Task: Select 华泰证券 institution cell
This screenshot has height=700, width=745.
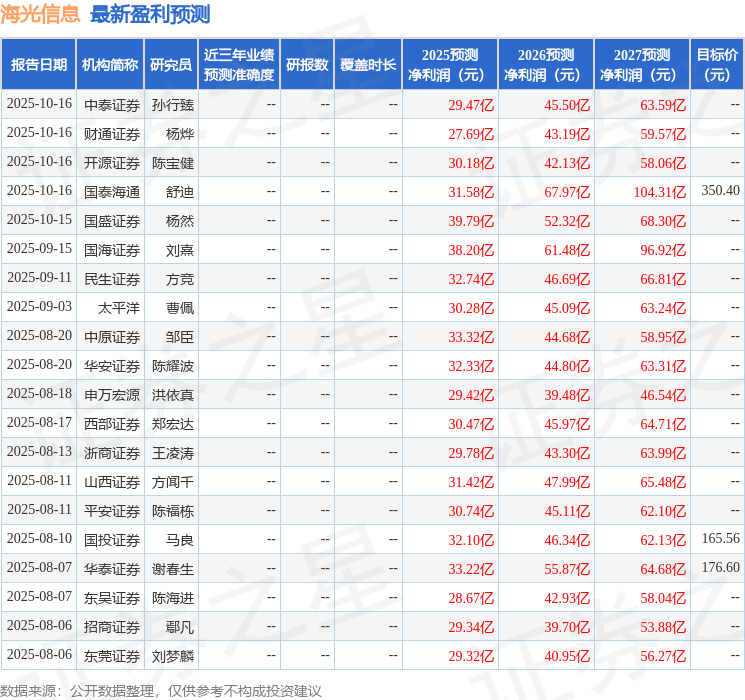Action: click(x=112, y=569)
